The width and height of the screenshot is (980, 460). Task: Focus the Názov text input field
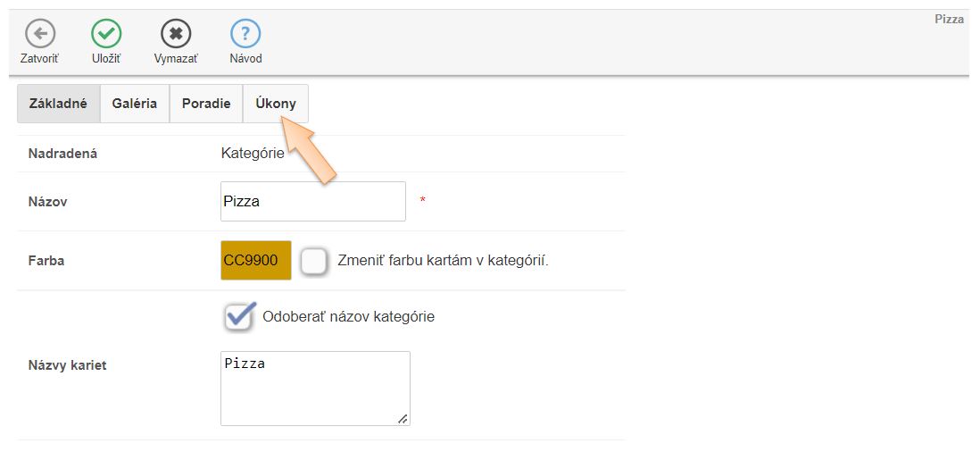click(312, 202)
